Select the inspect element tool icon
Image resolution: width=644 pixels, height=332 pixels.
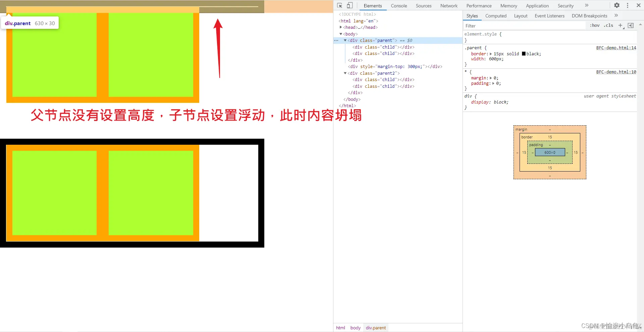[339, 5]
